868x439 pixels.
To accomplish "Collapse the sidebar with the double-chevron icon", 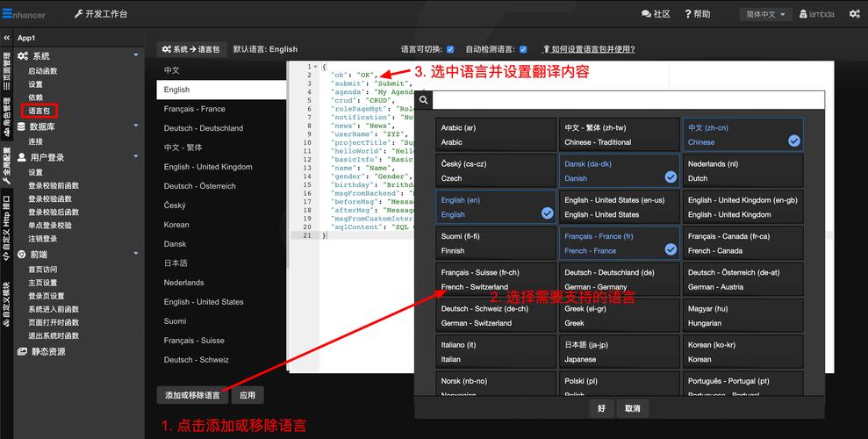I will [x=7, y=38].
